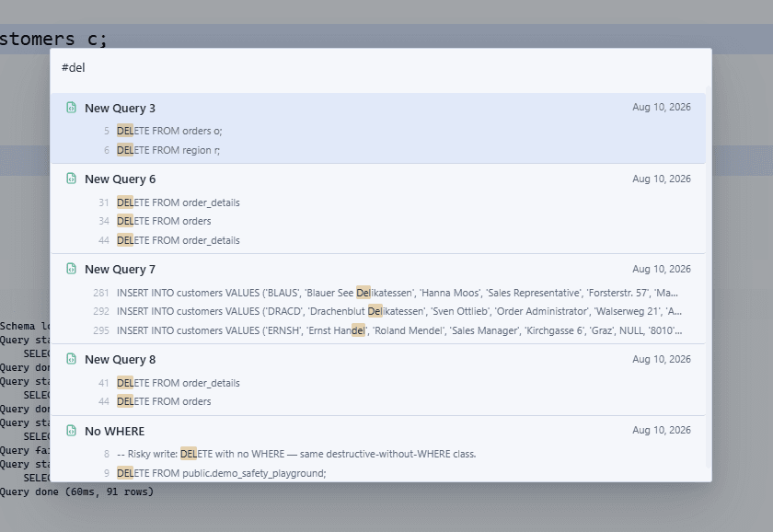Select line 34 'DELETE FROM orders' in New Query 6

tap(164, 221)
